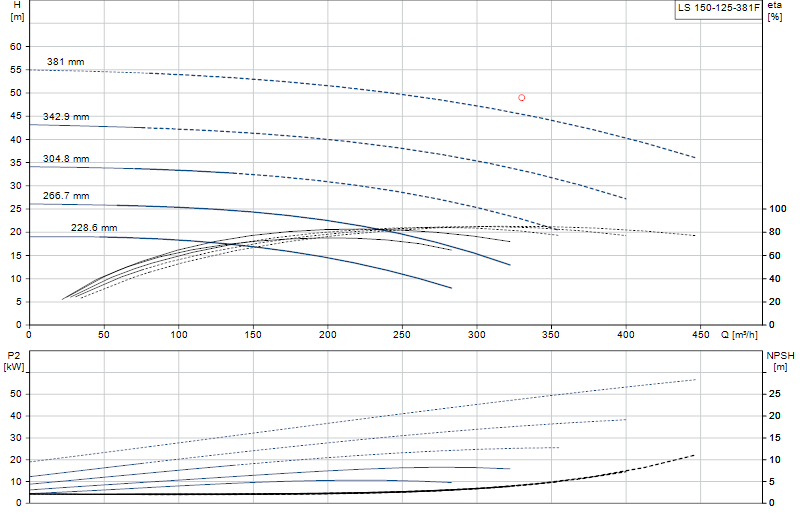Click the 50 tick on P2 axis
This screenshot has height=520, width=800.
click(x=16, y=394)
